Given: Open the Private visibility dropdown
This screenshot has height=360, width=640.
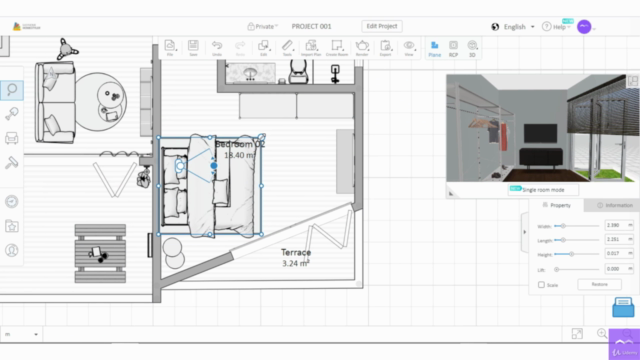Looking at the screenshot, I should coord(262,27).
